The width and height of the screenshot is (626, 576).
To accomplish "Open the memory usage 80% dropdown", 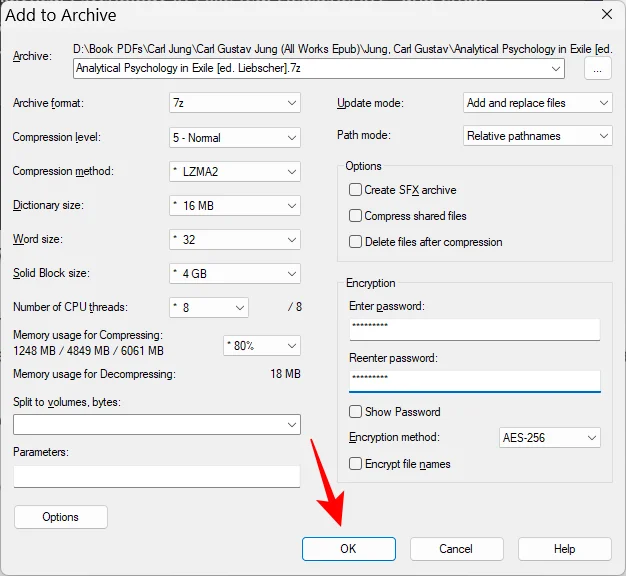I will coord(262,346).
